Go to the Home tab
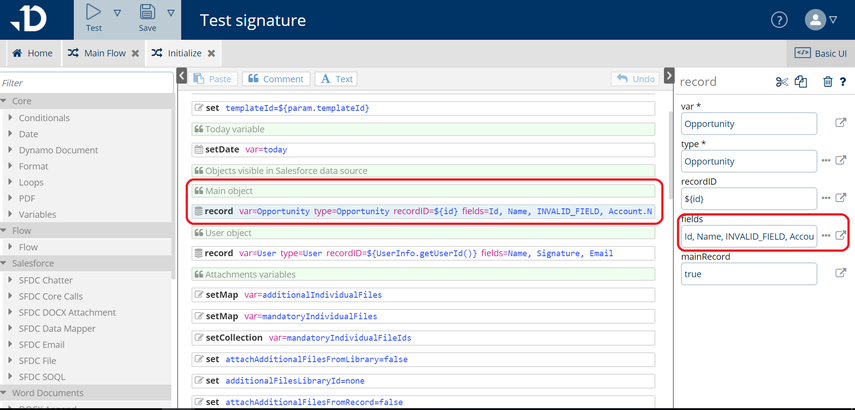The height and width of the screenshot is (410, 855). tap(32, 53)
